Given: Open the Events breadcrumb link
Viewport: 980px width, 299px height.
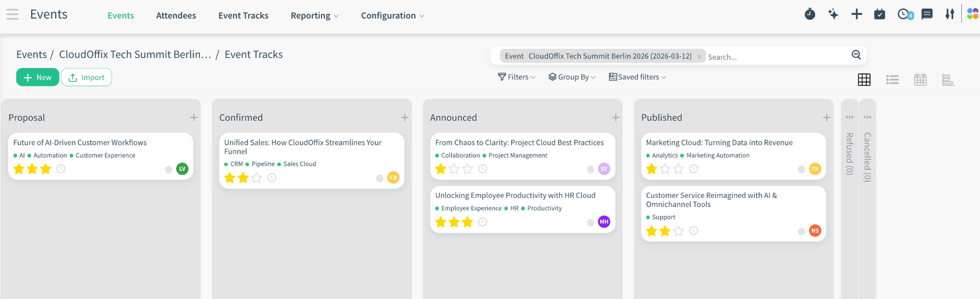Looking at the screenshot, I should point(32,54).
